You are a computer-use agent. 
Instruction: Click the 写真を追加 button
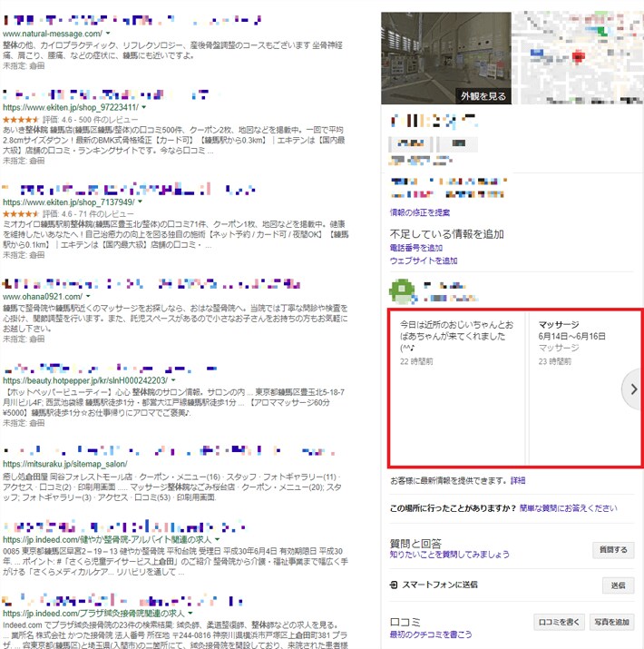coord(611,622)
